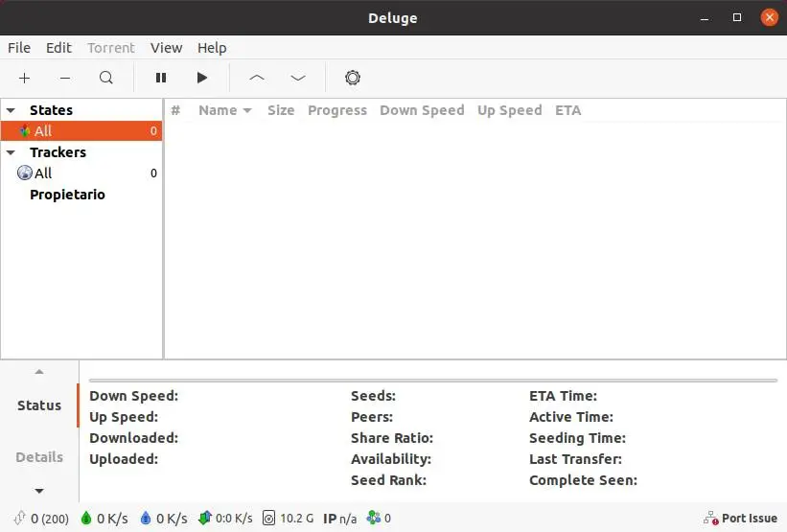787x532 pixels.
Task: Sort by the Name column
Action: coord(218,110)
